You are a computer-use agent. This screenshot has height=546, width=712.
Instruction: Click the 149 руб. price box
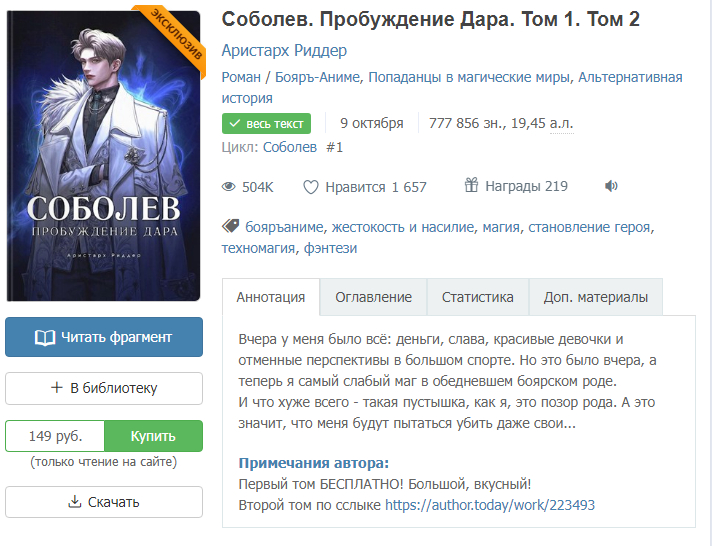pos(55,436)
